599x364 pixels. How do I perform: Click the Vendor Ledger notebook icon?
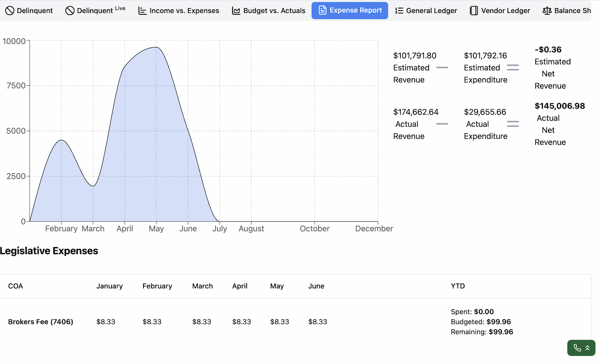click(474, 11)
